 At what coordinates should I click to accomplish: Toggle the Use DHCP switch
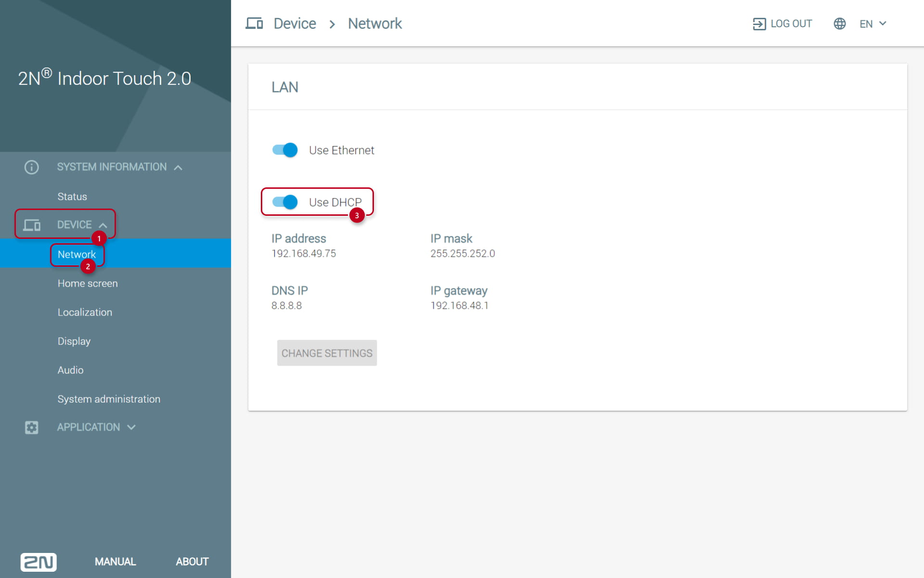[x=285, y=202]
